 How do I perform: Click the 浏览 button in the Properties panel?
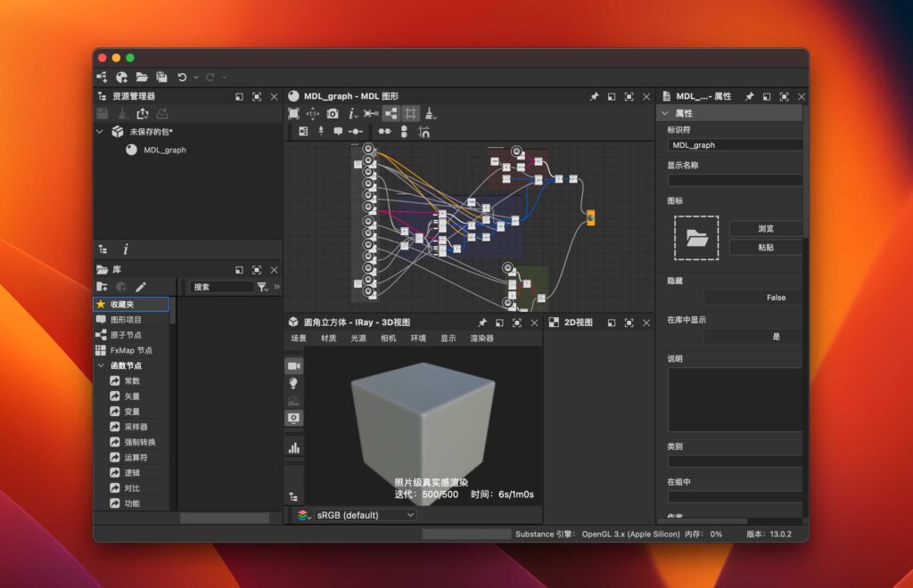tap(765, 228)
